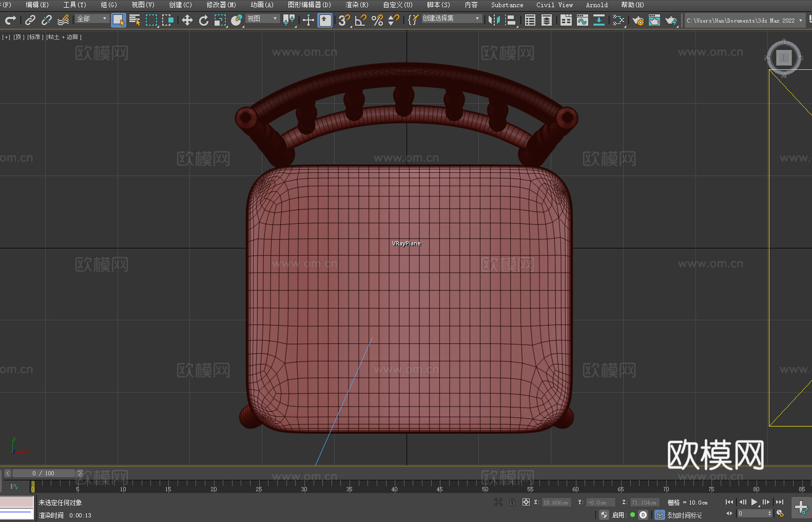Click the Mirror tool icon
The width and height of the screenshot is (812, 522).
coord(494,20)
